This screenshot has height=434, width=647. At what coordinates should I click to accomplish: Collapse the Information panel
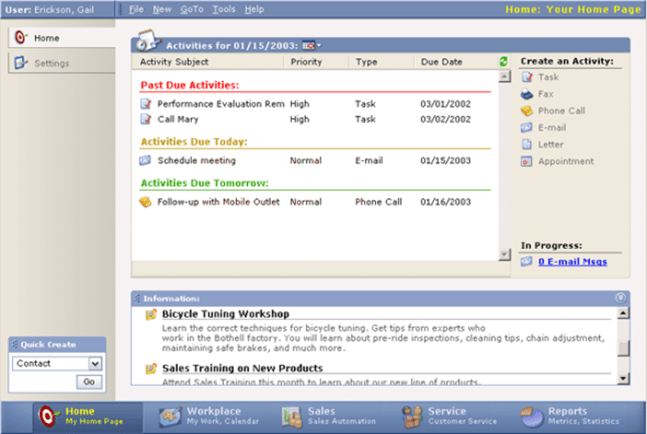(x=620, y=297)
